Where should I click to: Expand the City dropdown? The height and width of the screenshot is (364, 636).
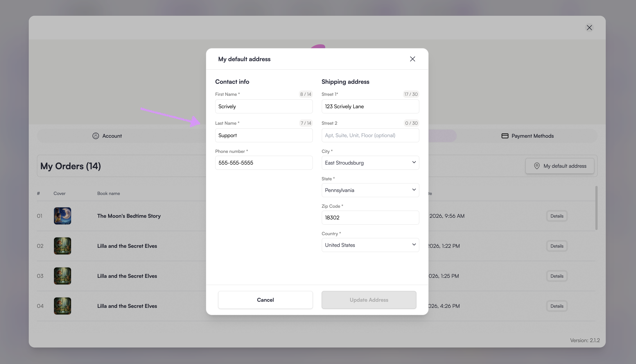[370, 163]
